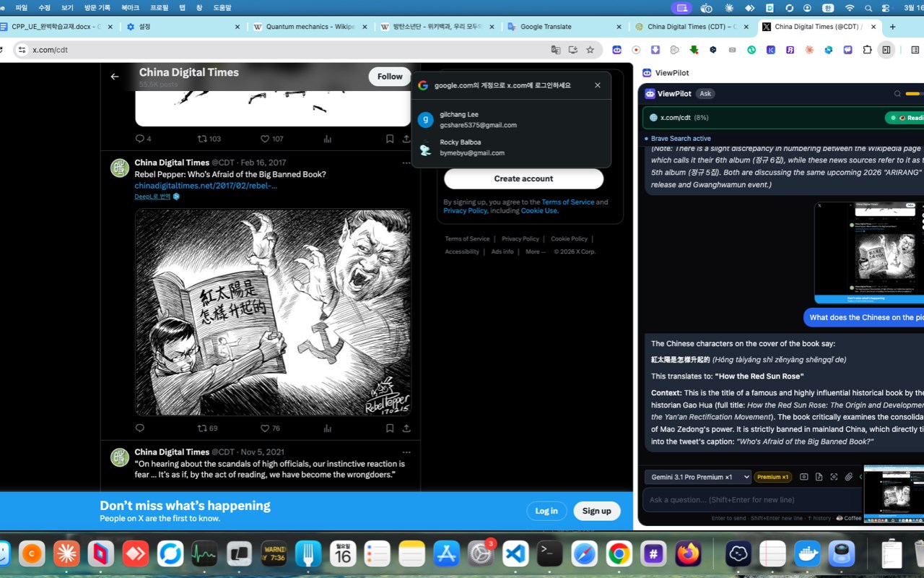The height and width of the screenshot is (578, 924).
Task: Click the Ask mode badge in ViewPilot header
Action: [705, 94]
